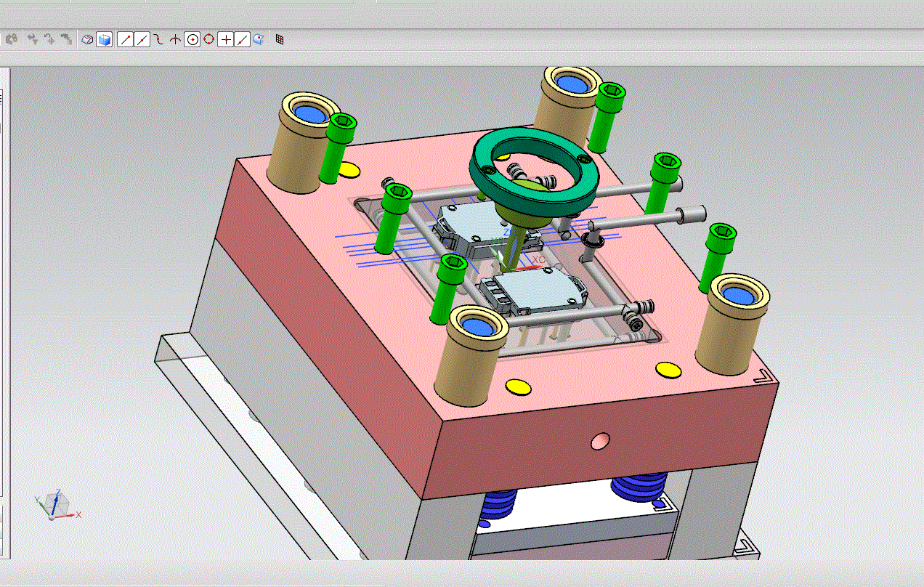
Task: Enable Mid Point snap
Action: [142, 39]
